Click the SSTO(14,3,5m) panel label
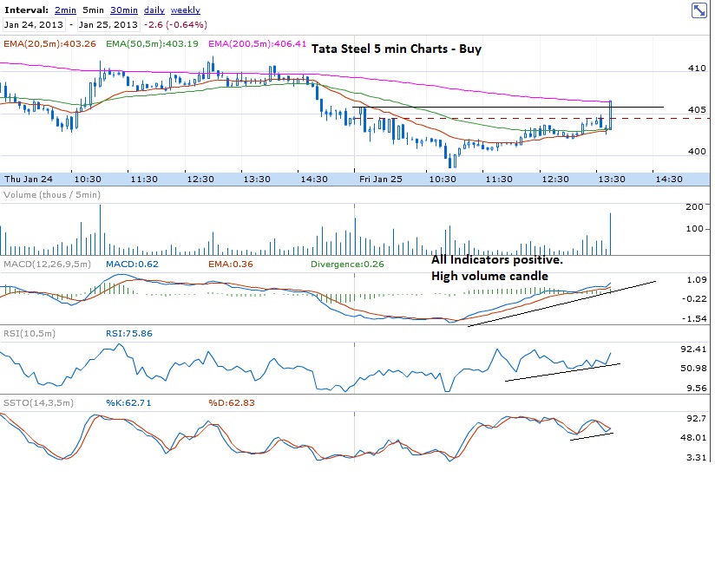 tap(38, 402)
